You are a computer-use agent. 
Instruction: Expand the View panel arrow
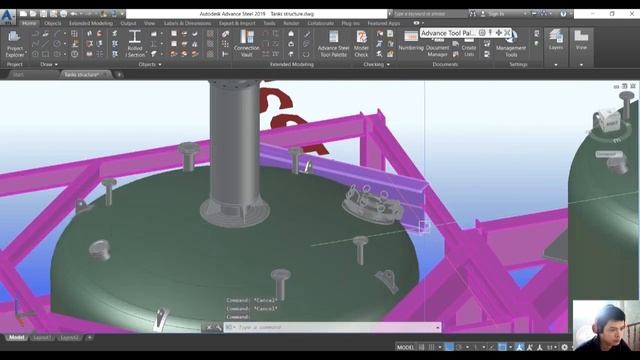pos(581,64)
